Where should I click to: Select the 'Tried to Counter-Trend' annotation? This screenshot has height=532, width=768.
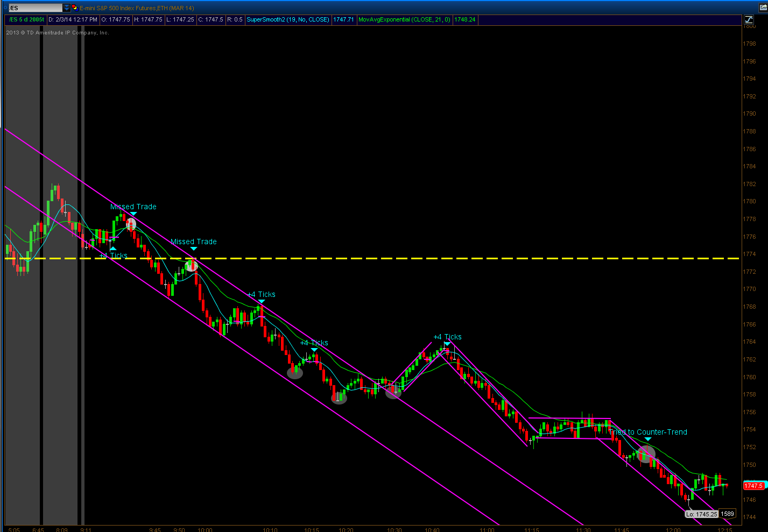coord(647,432)
